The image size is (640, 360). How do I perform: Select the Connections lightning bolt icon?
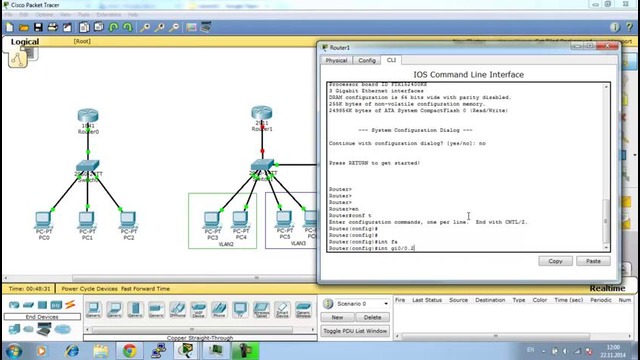click(x=70, y=305)
